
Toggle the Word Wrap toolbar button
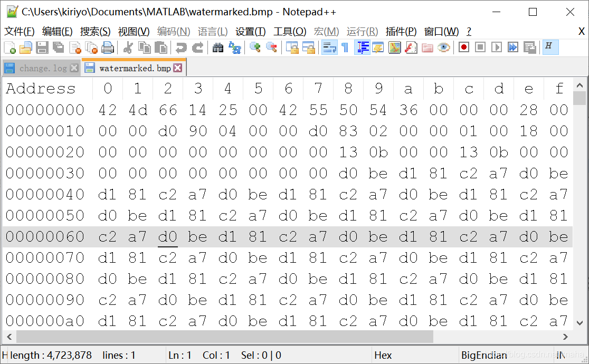329,47
